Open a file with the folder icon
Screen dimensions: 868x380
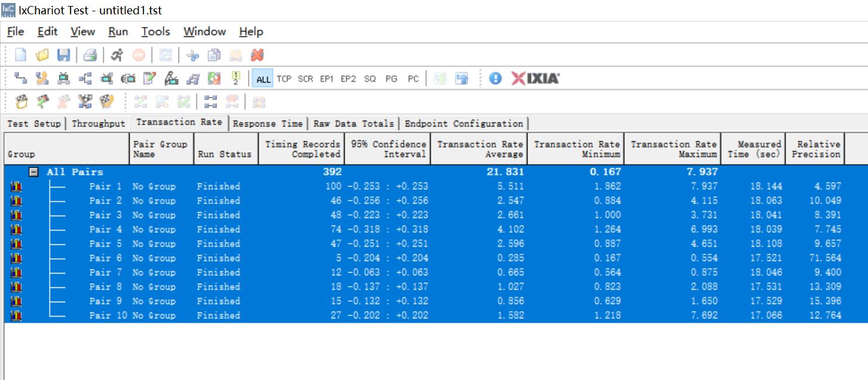(x=42, y=56)
